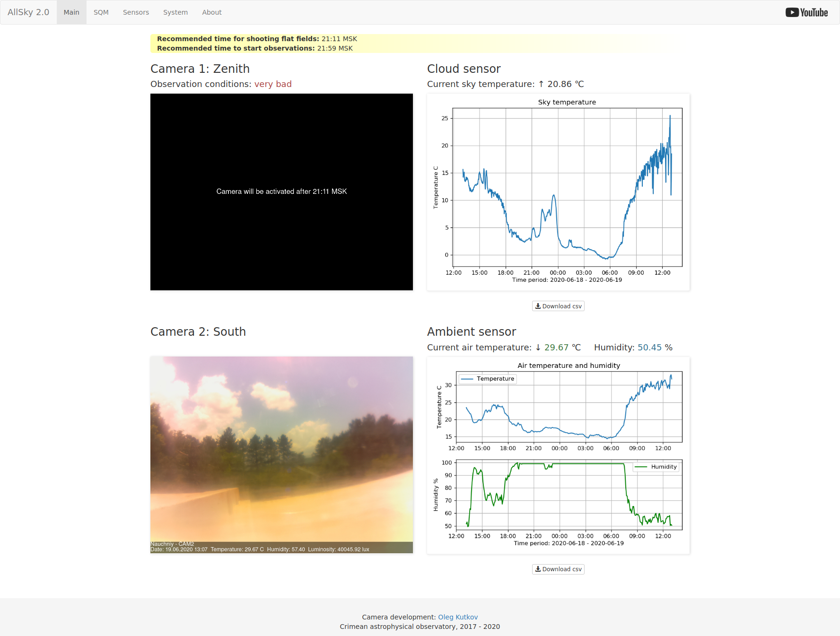The image size is (840, 636).
Task: Click the AllSky 2.0 brand title
Action: tap(28, 12)
